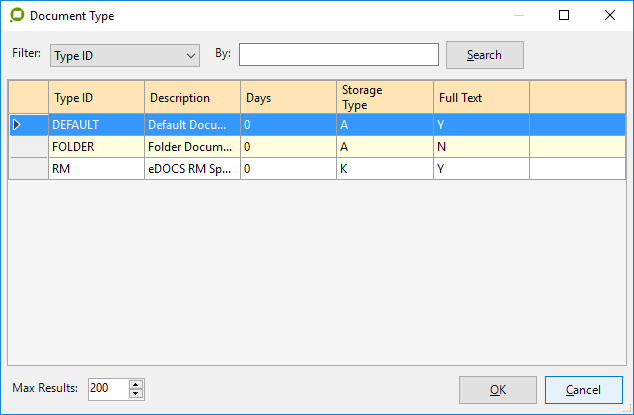
Task: Select the RM document type row
Action: 96,169
